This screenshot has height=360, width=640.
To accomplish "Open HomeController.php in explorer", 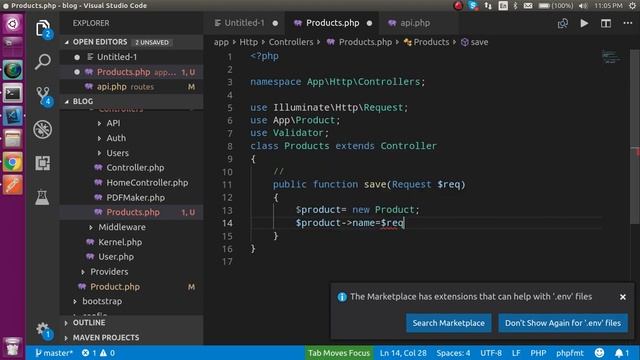I will point(147,182).
